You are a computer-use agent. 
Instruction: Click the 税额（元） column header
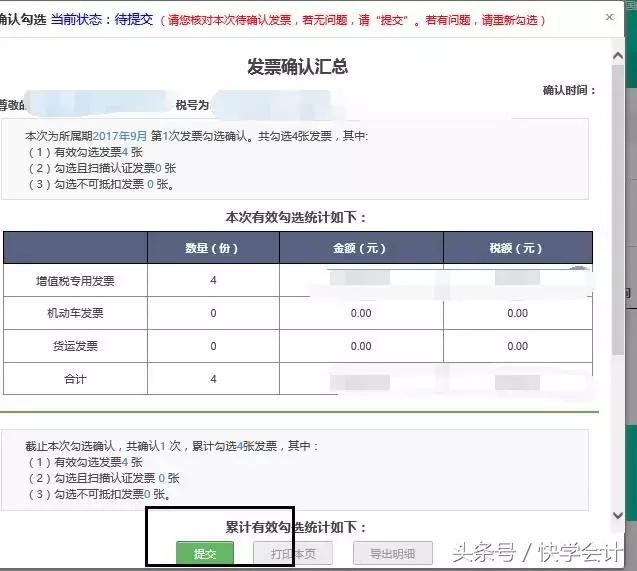517,248
